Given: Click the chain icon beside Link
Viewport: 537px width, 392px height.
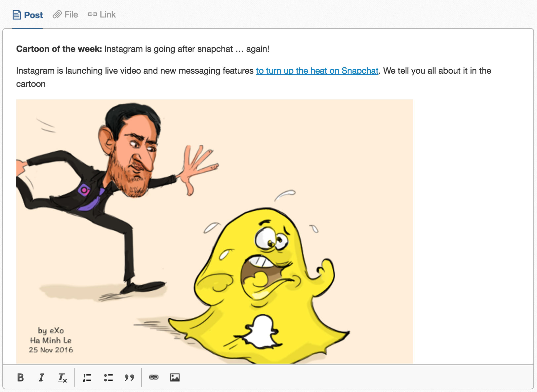Looking at the screenshot, I should click(92, 15).
